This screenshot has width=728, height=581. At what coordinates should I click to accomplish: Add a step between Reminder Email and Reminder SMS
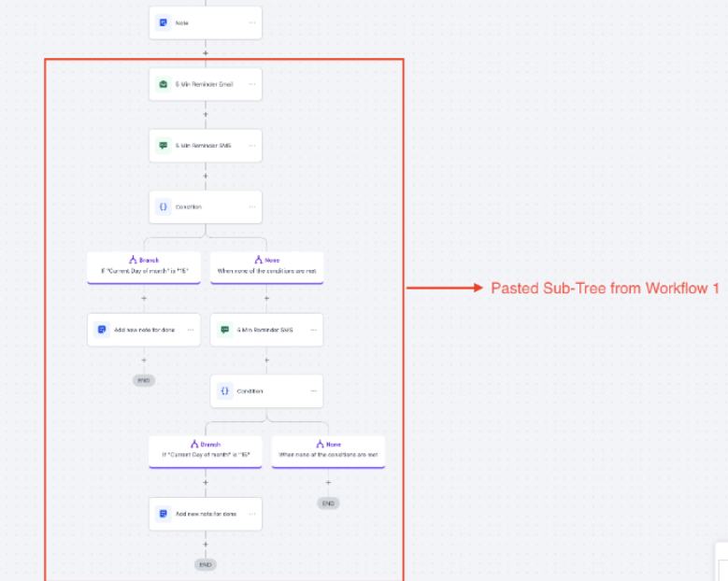206,115
